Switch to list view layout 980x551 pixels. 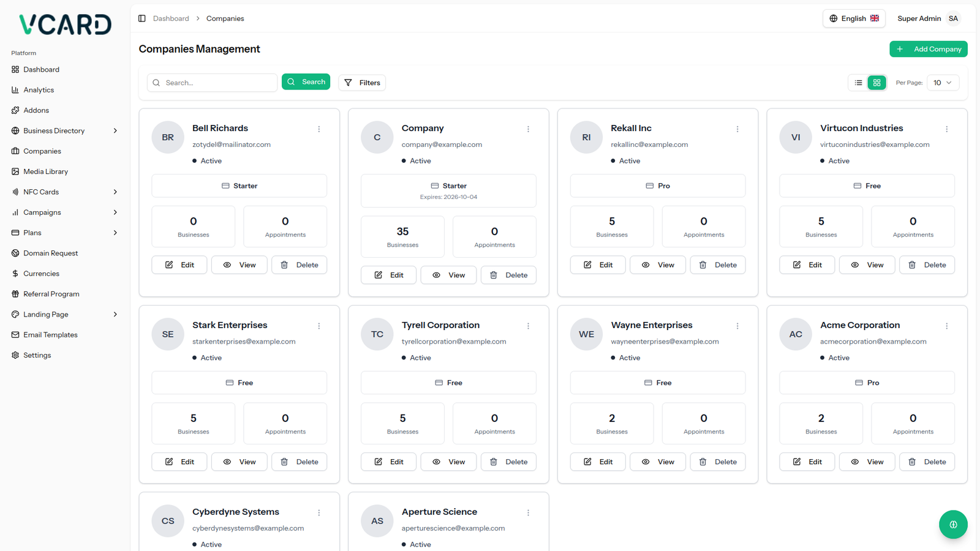pos(858,83)
